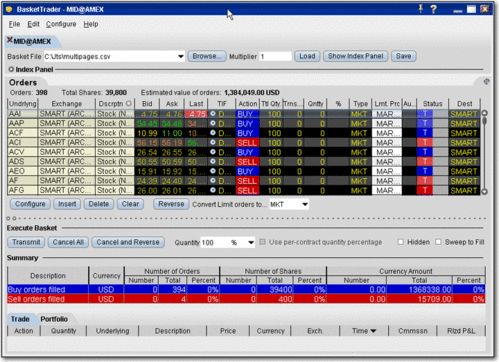Click the Clear button
The height and width of the screenshot is (362, 499).
[x=130, y=204]
